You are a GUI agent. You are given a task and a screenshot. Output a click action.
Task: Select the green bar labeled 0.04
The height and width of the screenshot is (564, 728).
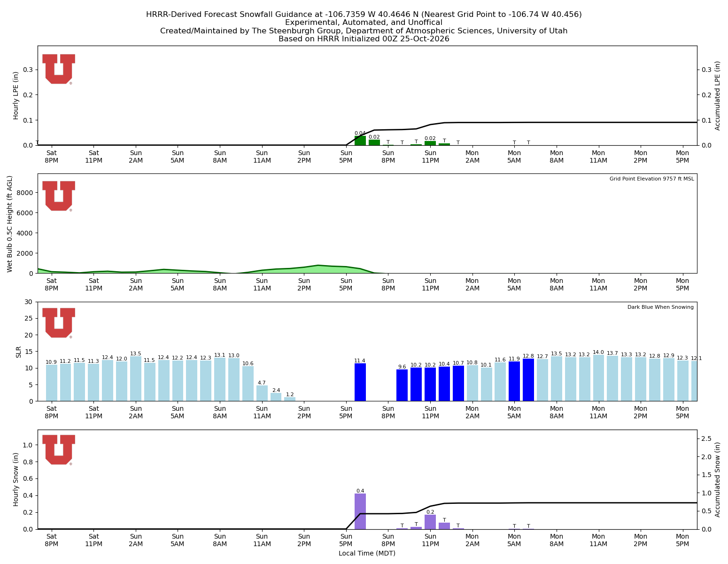click(x=360, y=141)
